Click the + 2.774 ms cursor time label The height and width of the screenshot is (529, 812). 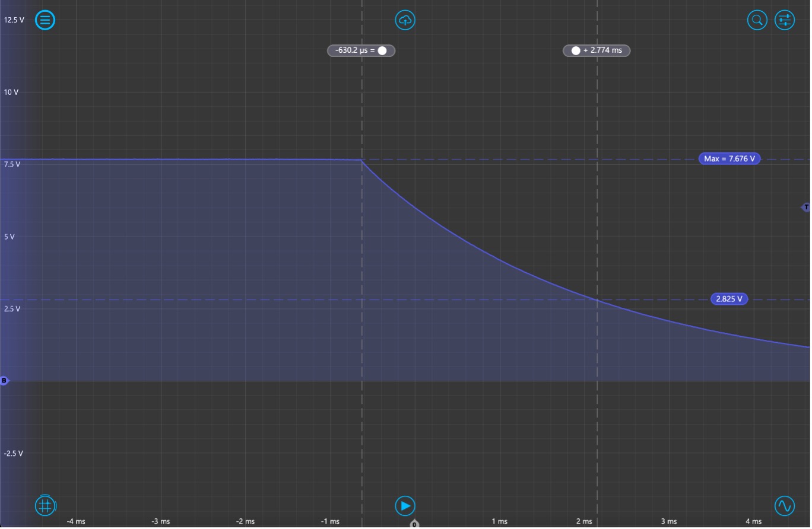point(602,51)
